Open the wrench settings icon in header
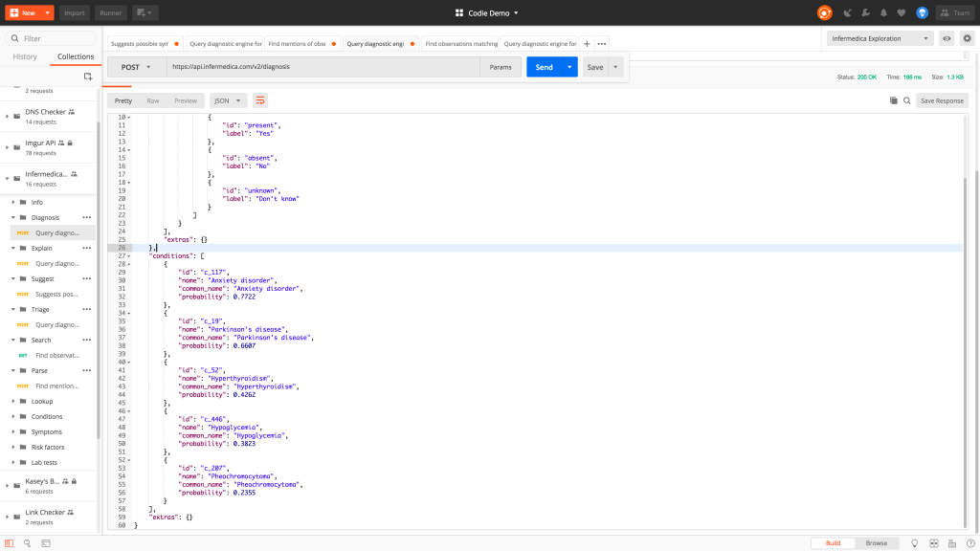 click(865, 12)
